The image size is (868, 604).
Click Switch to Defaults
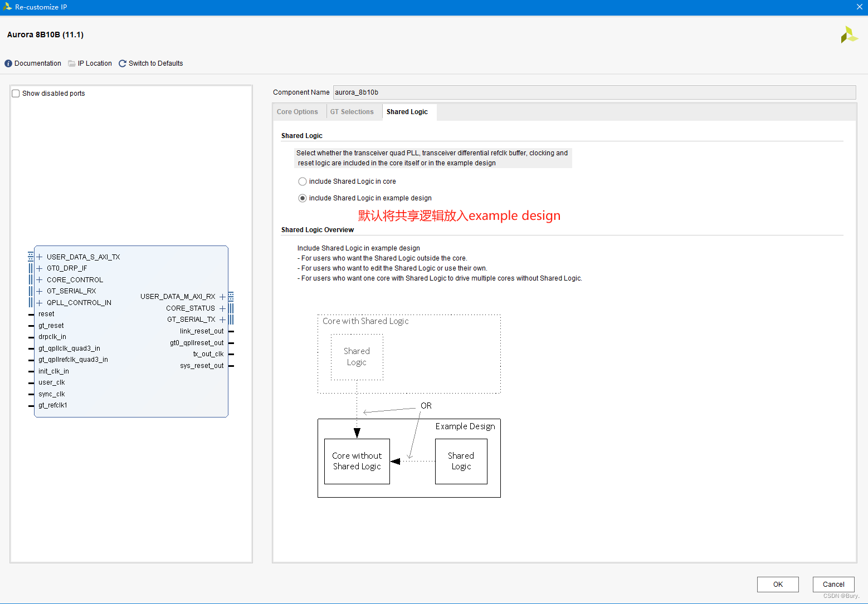(x=156, y=63)
